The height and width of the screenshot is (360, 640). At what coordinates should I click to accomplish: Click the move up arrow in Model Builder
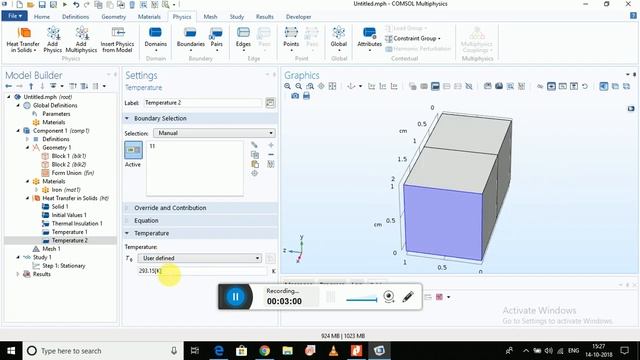click(31, 86)
